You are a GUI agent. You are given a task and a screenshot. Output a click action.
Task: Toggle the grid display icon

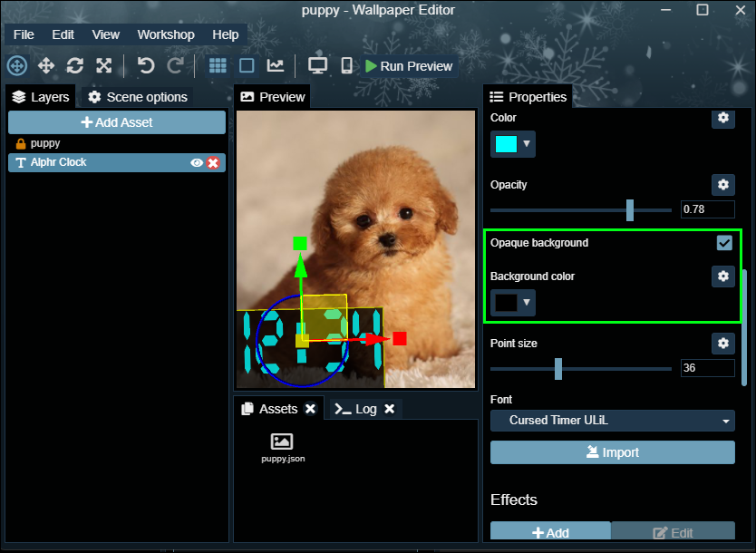[x=218, y=65]
